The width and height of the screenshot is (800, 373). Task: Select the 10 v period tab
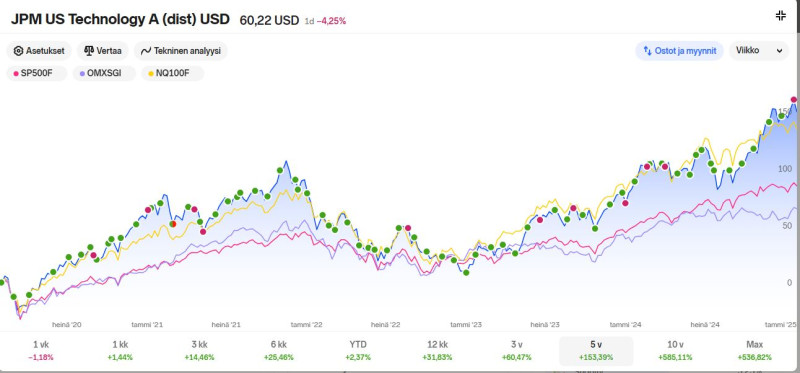675,351
